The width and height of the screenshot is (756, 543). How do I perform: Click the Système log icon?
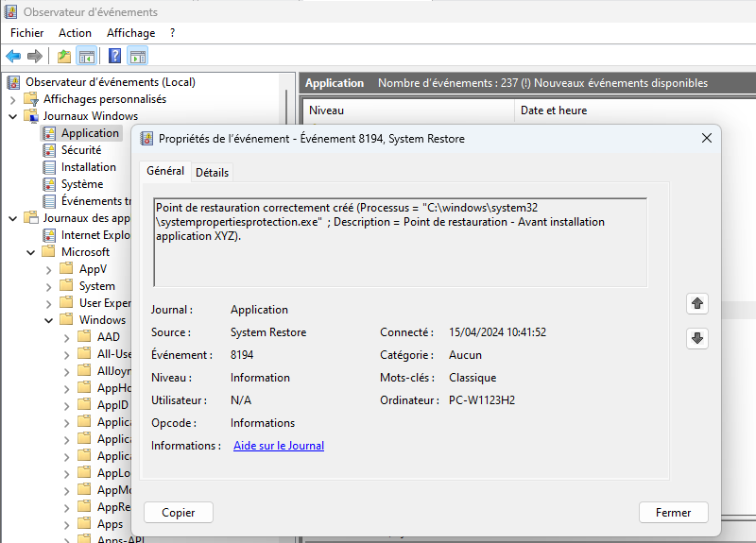tap(49, 184)
